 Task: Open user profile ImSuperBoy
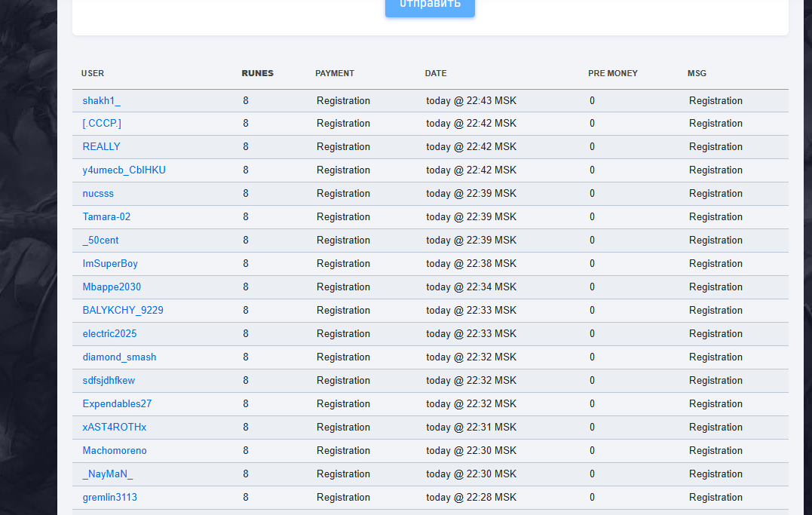click(110, 263)
